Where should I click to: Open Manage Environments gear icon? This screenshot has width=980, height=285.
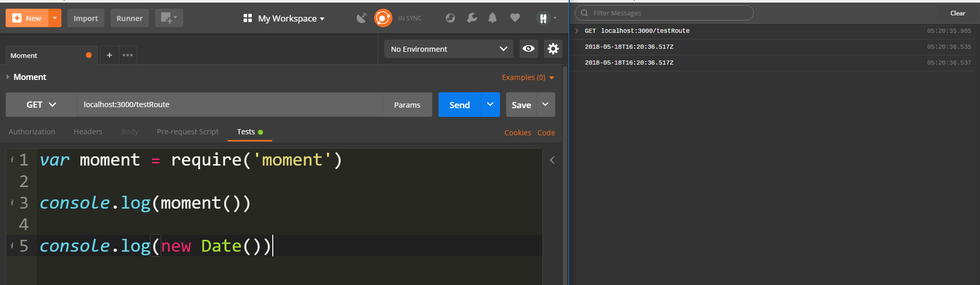pos(553,49)
